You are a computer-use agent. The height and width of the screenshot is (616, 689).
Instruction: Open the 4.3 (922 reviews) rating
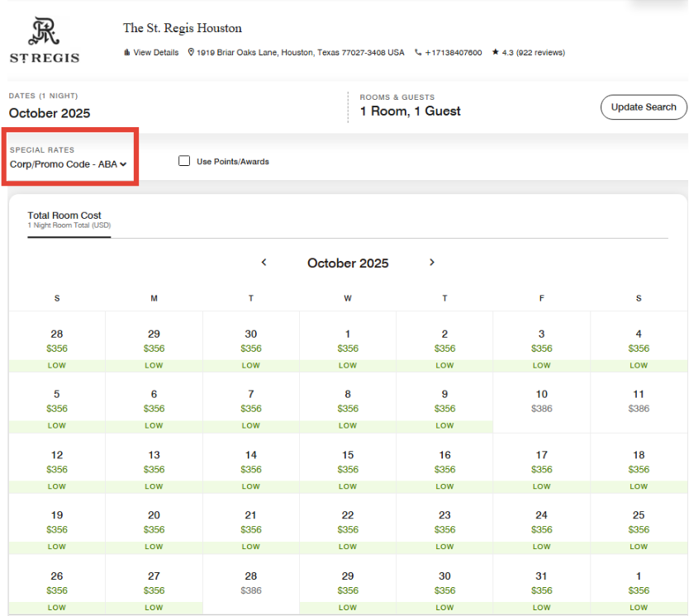[x=529, y=52]
